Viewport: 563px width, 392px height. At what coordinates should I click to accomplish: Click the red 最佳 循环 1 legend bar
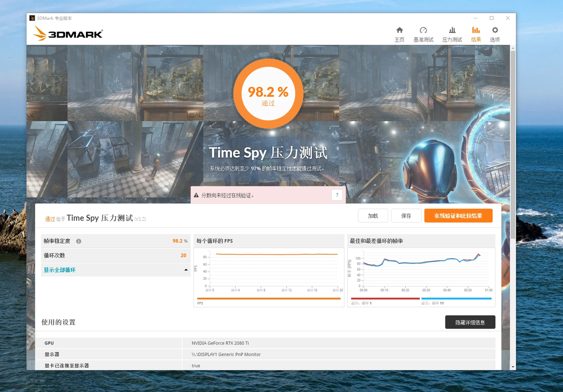click(x=385, y=299)
